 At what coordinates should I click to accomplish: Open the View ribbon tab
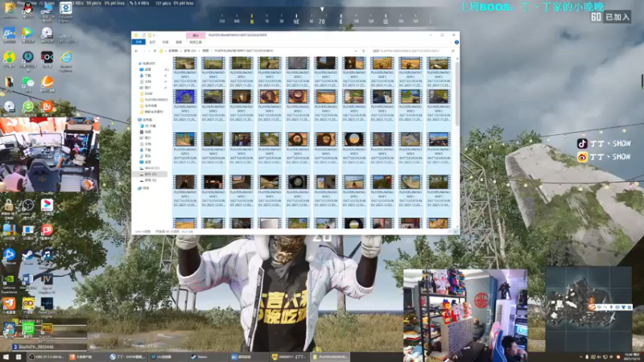(x=179, y=42)
